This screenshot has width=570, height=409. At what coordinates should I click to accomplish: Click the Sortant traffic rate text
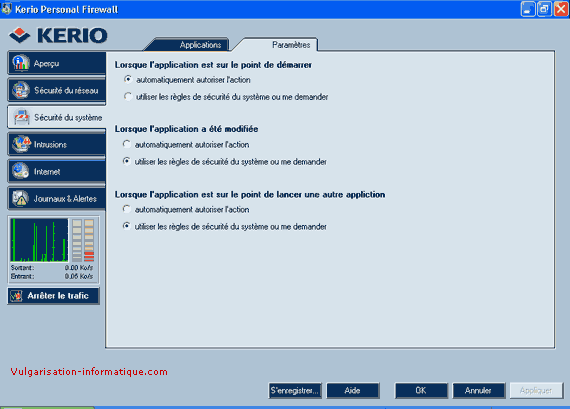(x=52, y=268)
